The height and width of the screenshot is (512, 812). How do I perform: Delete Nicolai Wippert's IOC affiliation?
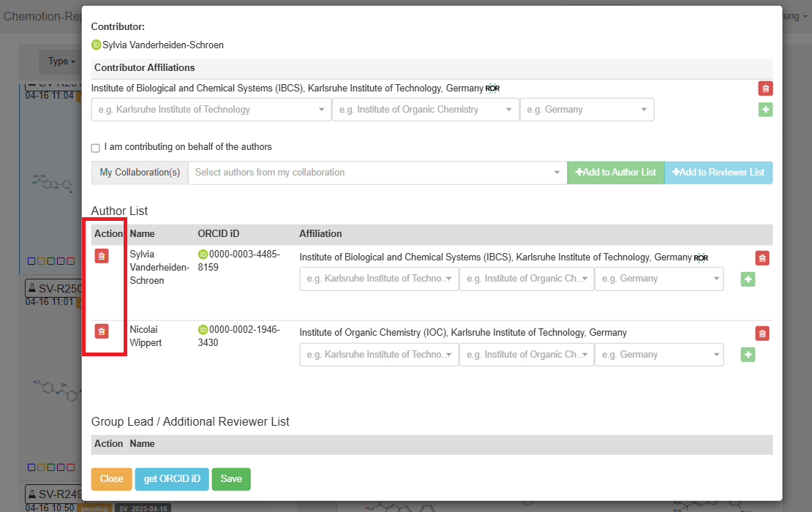762,334
